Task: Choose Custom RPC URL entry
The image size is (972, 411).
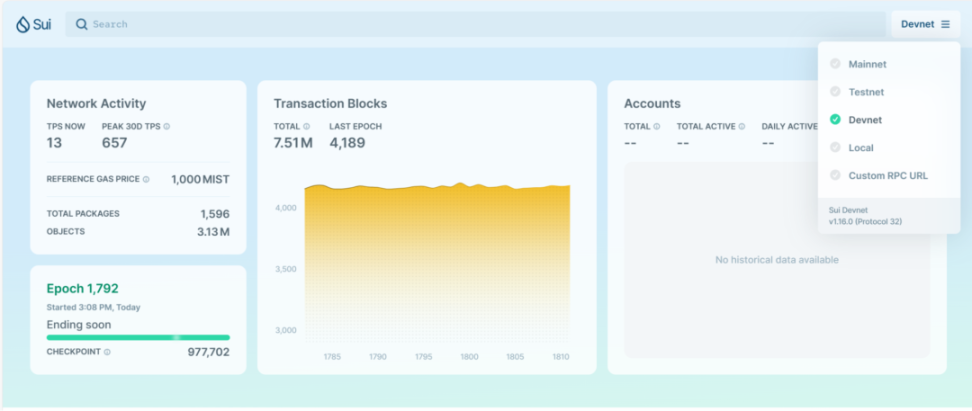Action: pyautogui.click(x=887, y=176)
